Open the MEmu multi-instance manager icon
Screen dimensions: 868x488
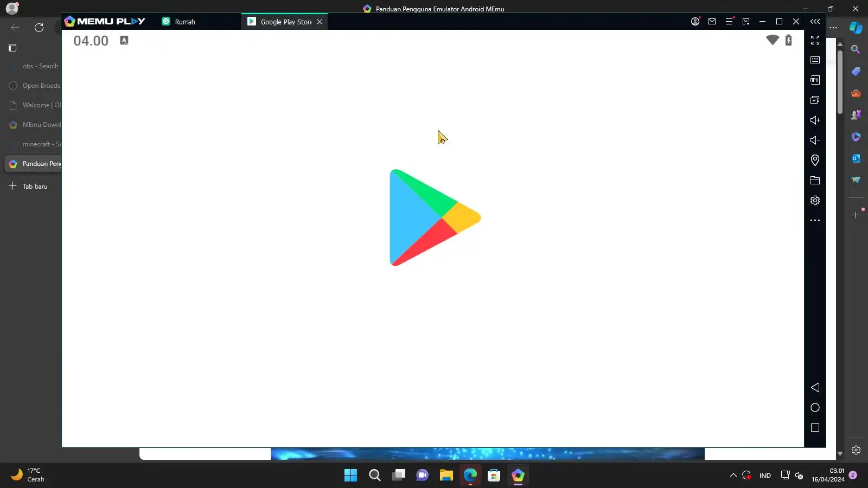(x=815, y=100)
